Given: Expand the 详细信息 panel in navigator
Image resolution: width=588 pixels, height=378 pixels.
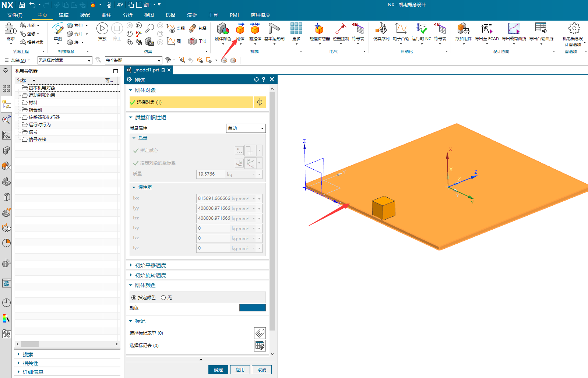Looking at the screenshot, I should click(18, 372).
